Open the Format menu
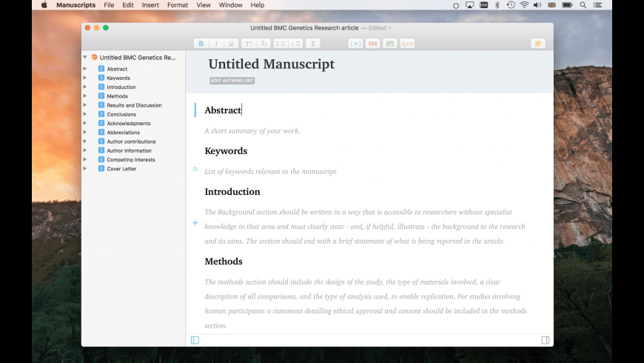 (x=178, y=5)
